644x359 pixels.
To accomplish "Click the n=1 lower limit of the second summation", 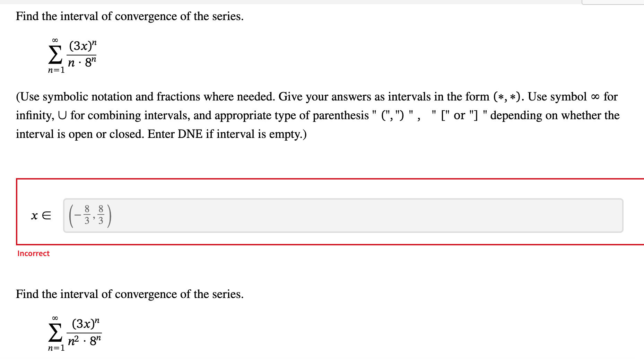I will 56,348.
